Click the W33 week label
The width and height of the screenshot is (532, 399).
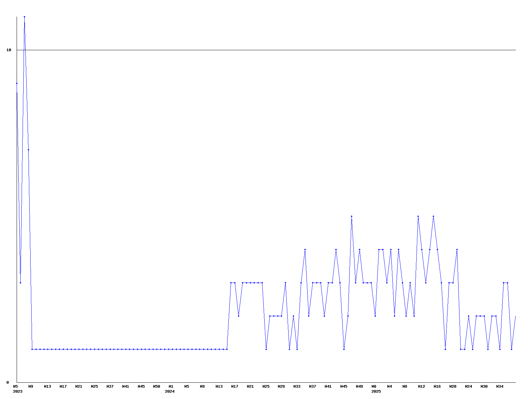297,386
